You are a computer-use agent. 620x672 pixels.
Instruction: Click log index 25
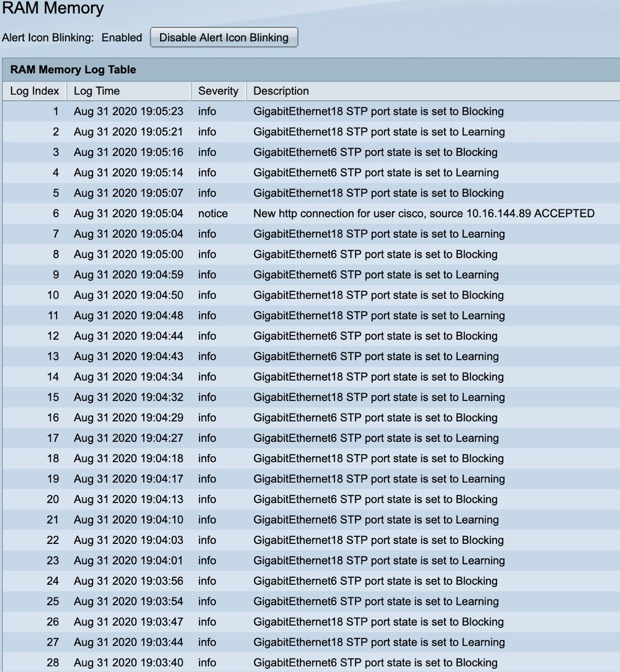pyautogui.click(x=53, y=602)
